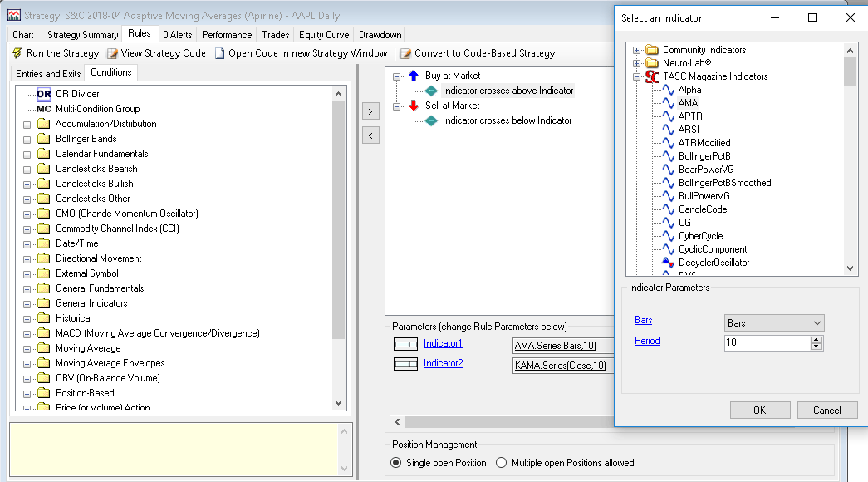Screen dimensions: 868x482
Task: Expand the Community Indicators node
Action: [x=637, y=50]
